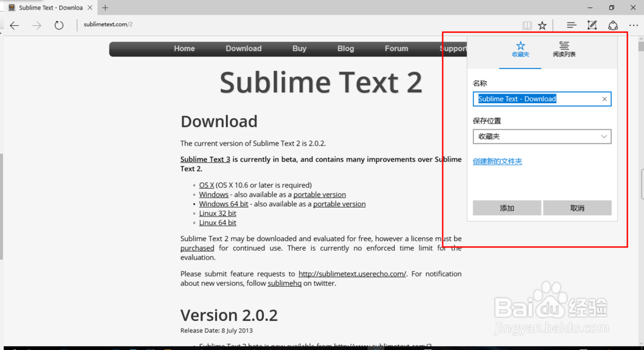The height and width of the screenshot is (350, 644).
Task: Open the Blog nav menu item
Action: coord(345,48)
